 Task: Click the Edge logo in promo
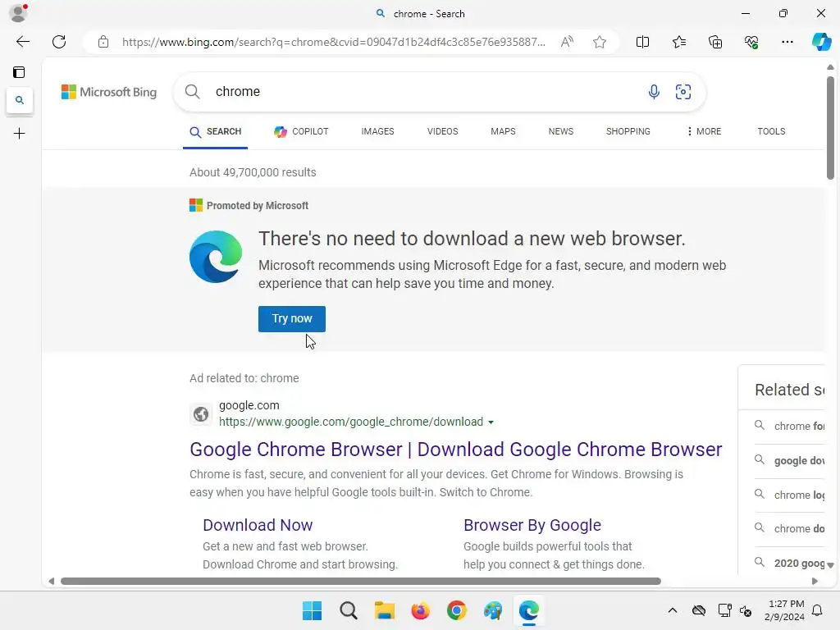click(216, 257)
